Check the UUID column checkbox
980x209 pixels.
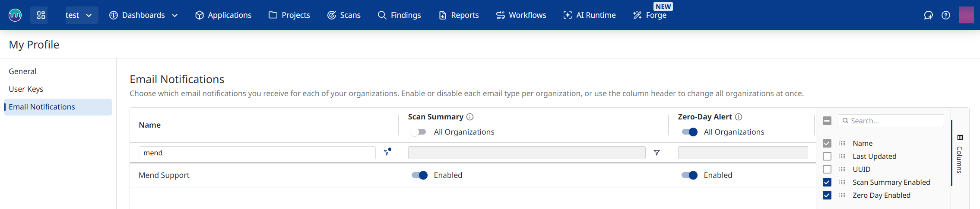[827, 169]
